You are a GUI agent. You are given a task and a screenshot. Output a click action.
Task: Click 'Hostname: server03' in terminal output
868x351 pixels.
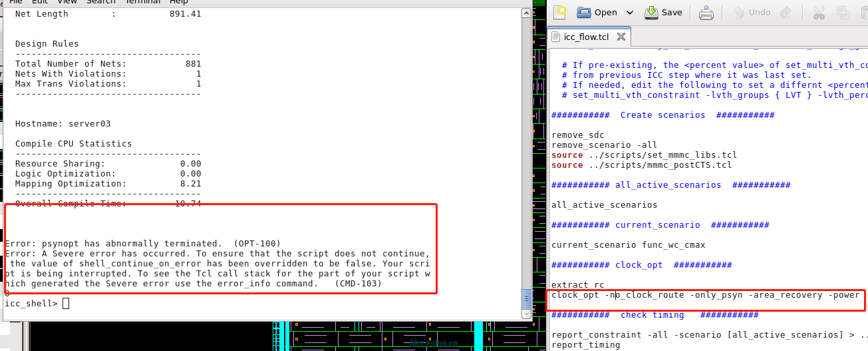pyautogui.click(x=63, y=124)
